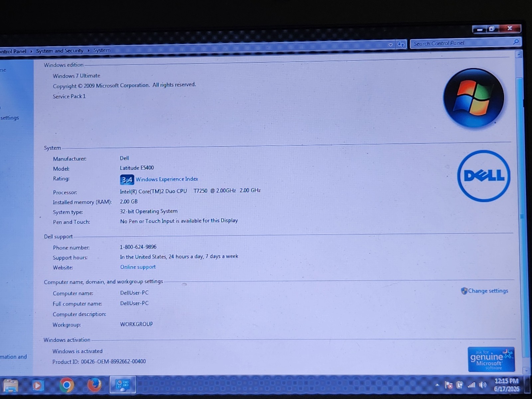Screen dimensions: 532x399
Task: Open the address bar history dropdown
Action: point(391,45)
